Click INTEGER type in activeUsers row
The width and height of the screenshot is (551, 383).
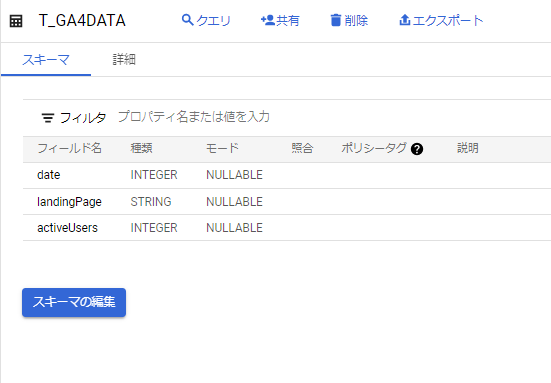coord(154,228)
